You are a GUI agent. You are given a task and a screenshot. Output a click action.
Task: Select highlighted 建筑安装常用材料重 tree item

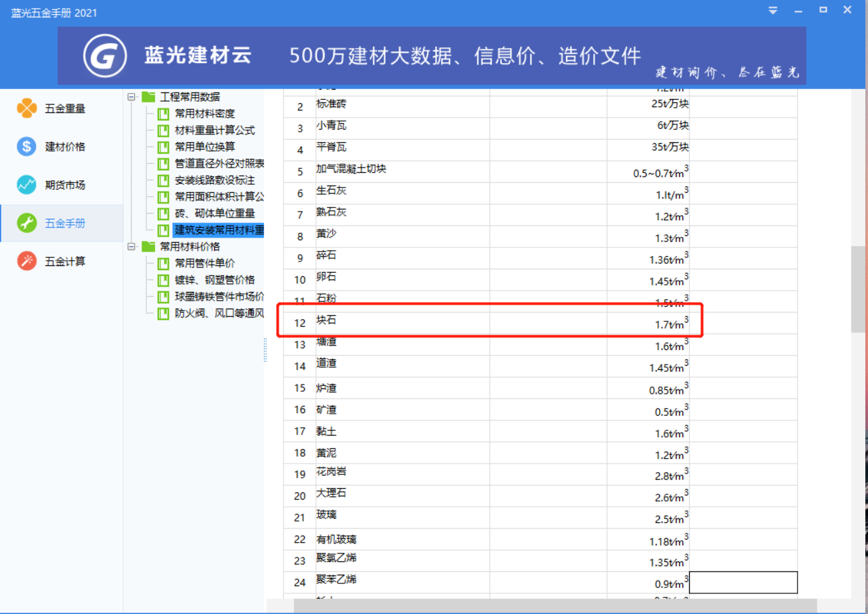click(219, 230)
